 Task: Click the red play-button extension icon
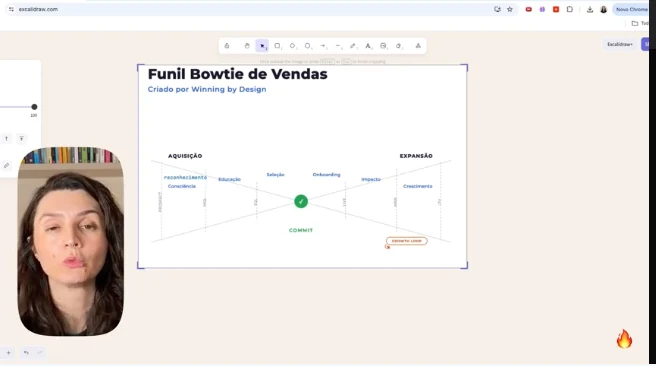pyautogui.click(x=556, y=9)
